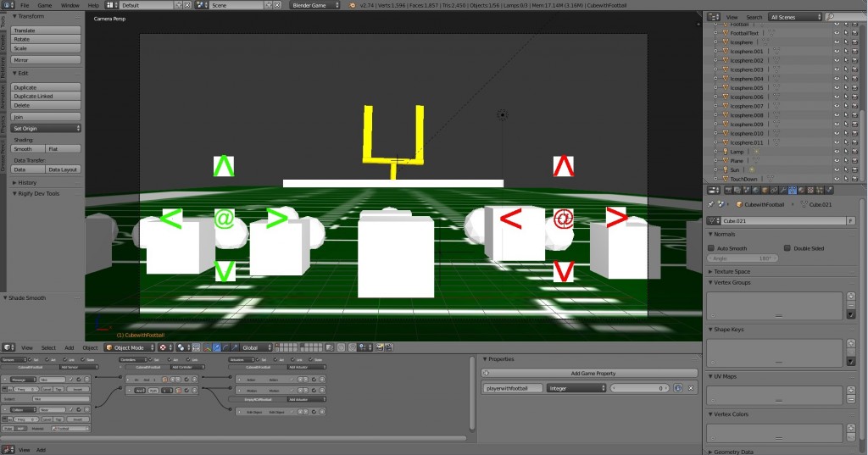
Task: Click the Translate button
Action: click(46, 31)
